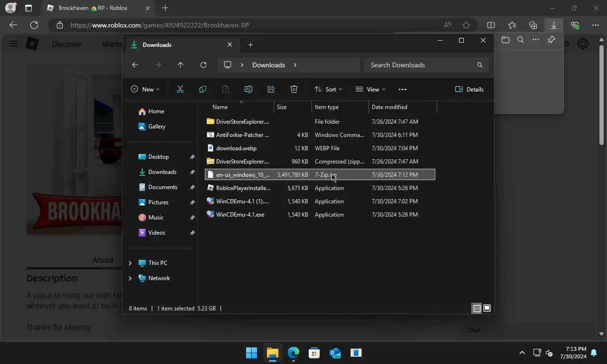Viewport: 607px width, 364px height.
Task: Click chevron after Downloads in address bar
Action: pyautogui.click(x=295, y=65)
